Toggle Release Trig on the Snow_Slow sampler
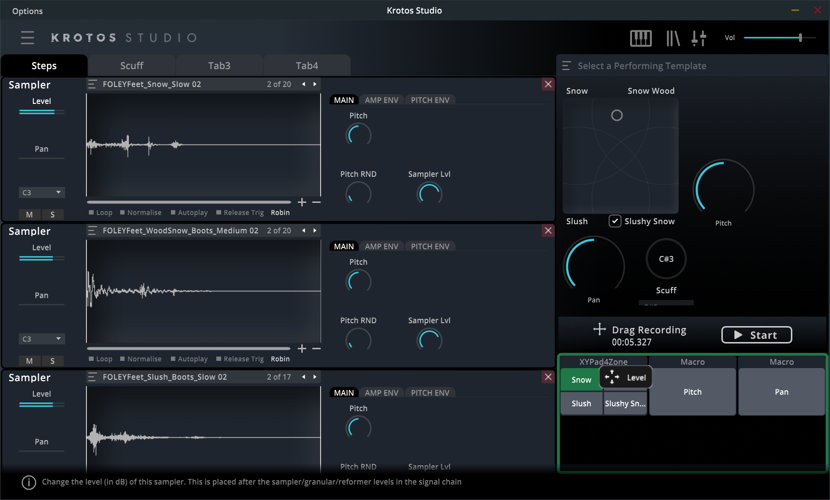 click(x=240, y=213)
